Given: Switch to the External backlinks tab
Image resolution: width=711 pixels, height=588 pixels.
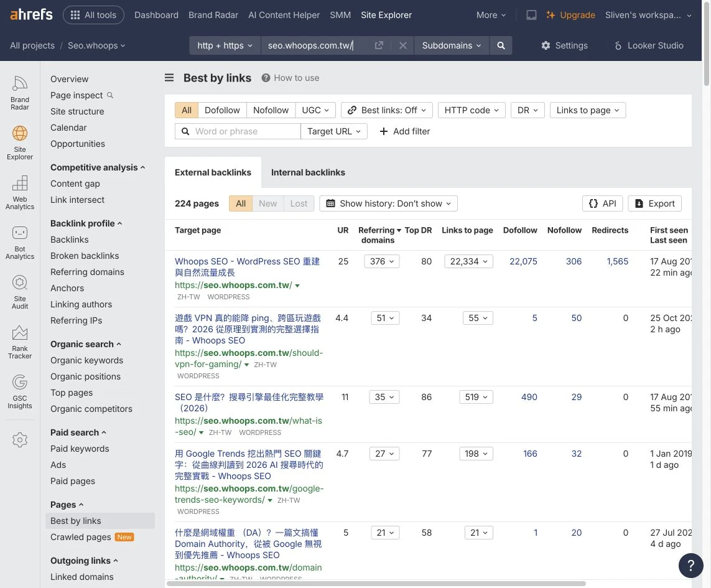Looking at the screenshot, I should [213, 172].
